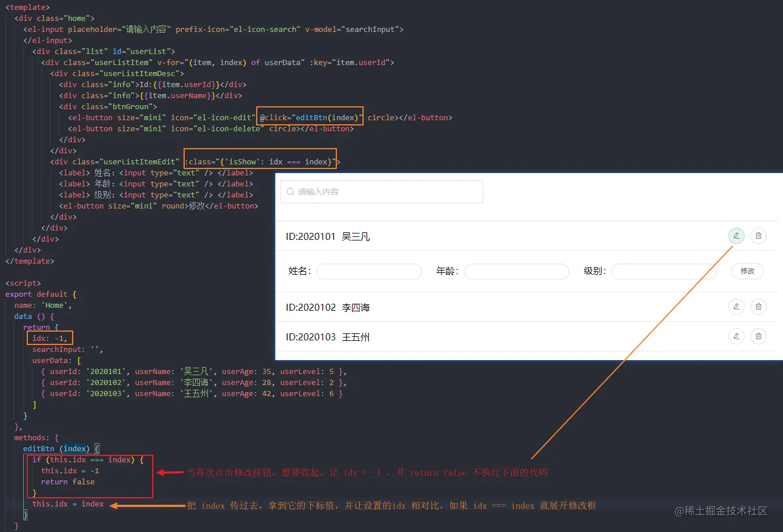This screenshot has width=783, height=532.
Task: Click the this.idx = index code line
Action: (x=68, y=504)
